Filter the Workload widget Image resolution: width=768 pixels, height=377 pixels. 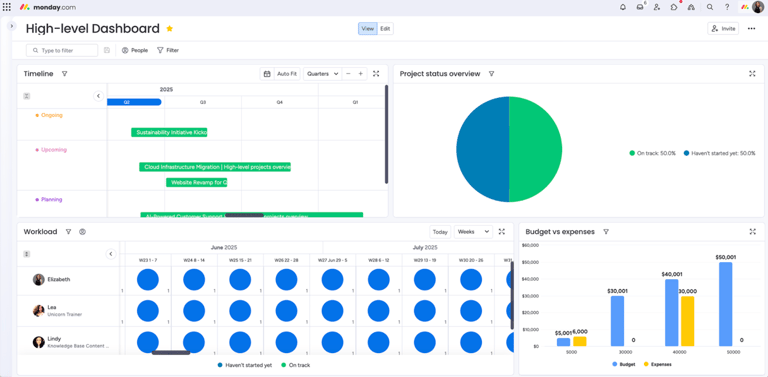[x=68, y=232]
